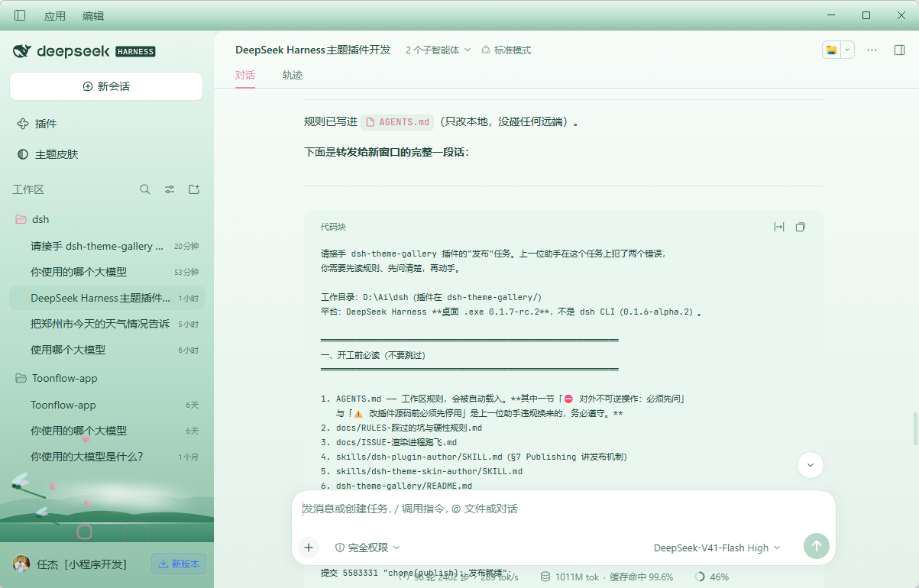The width and height of the screenshot is (919, 588).
Task: Click the HARNESS badge beside the logo
Action: click(135, 52)
